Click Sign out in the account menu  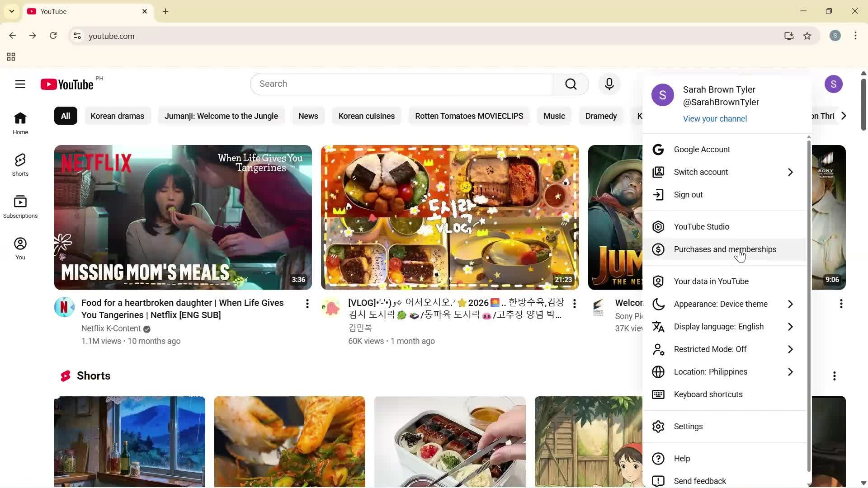pos(688,194)
